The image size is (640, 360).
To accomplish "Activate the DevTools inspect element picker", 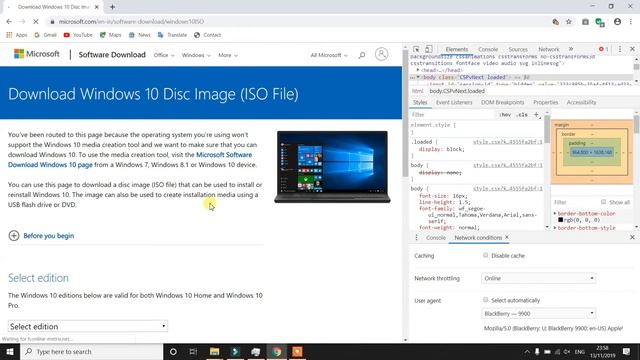I will 416,49.
